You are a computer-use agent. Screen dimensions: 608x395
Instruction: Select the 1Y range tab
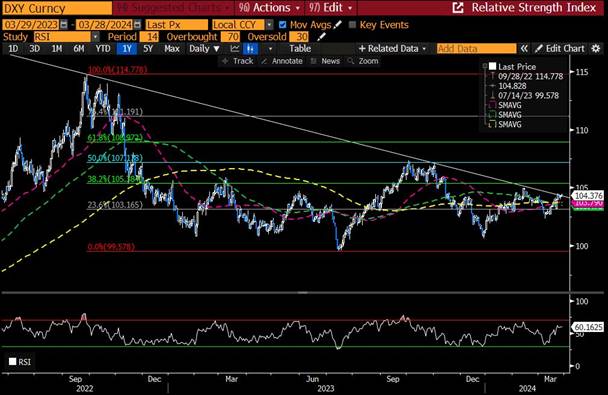(127, 48)
